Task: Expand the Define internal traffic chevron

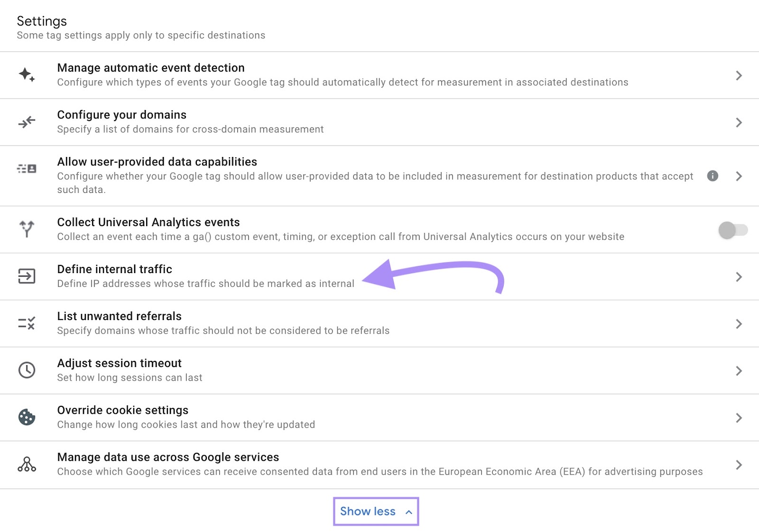Action: (x=739, y=276)
